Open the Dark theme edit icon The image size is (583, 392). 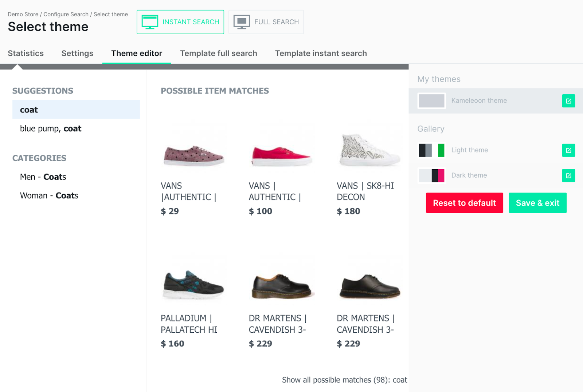pyautogui.click(x=568, y=176)
